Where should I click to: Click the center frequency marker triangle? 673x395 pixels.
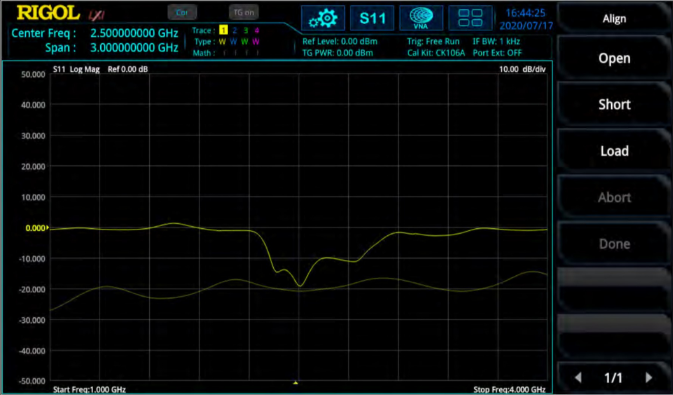click(x=295, y=382)
